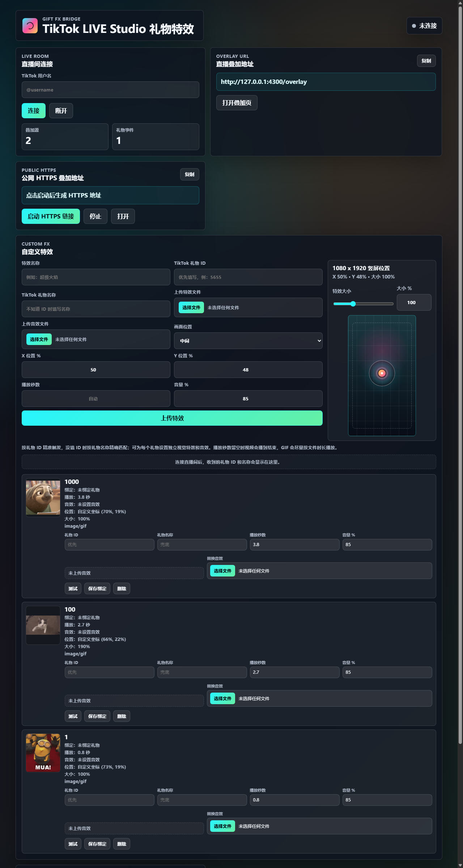
Task: Focus the TikTok 礼物 ID input field
Action: [x=248, y=277]
